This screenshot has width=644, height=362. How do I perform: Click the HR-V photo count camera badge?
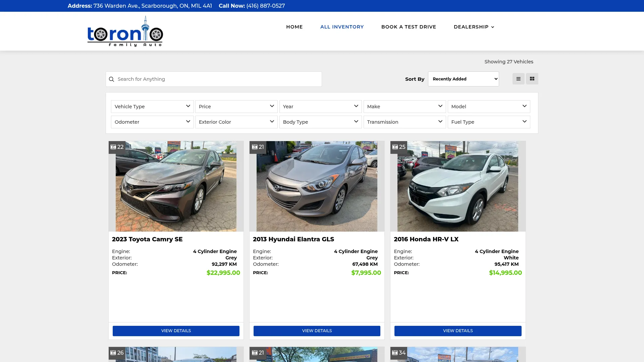point(399,147)
